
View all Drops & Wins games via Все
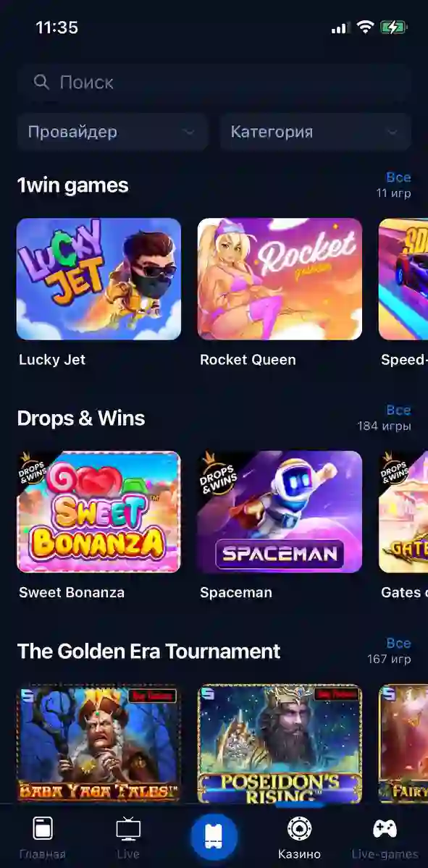tap(398, 410)
